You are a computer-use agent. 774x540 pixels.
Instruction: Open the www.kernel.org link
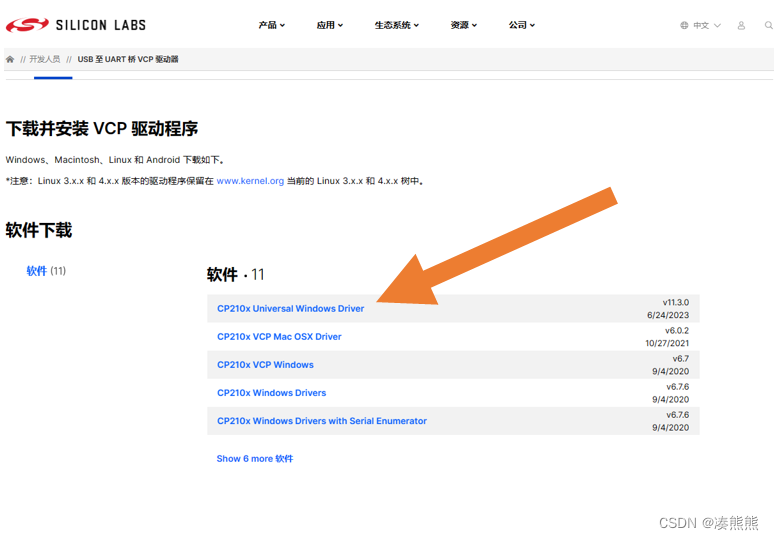pyautogui.click(x=250, y=181)
